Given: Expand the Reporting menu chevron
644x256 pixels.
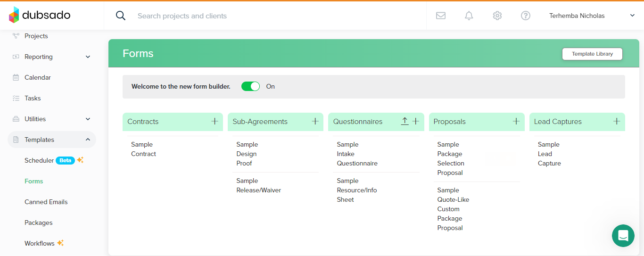Looking at the screenshot, I should click(88, 57).
